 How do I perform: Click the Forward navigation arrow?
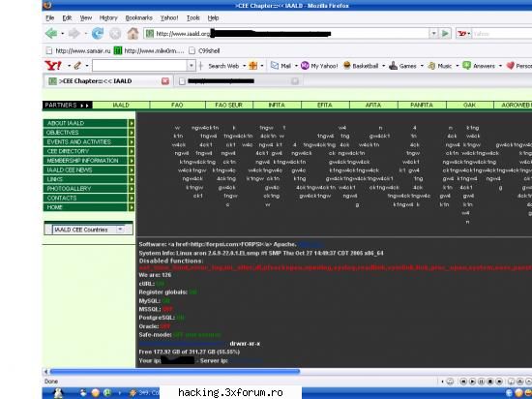(x=74, y=33)
